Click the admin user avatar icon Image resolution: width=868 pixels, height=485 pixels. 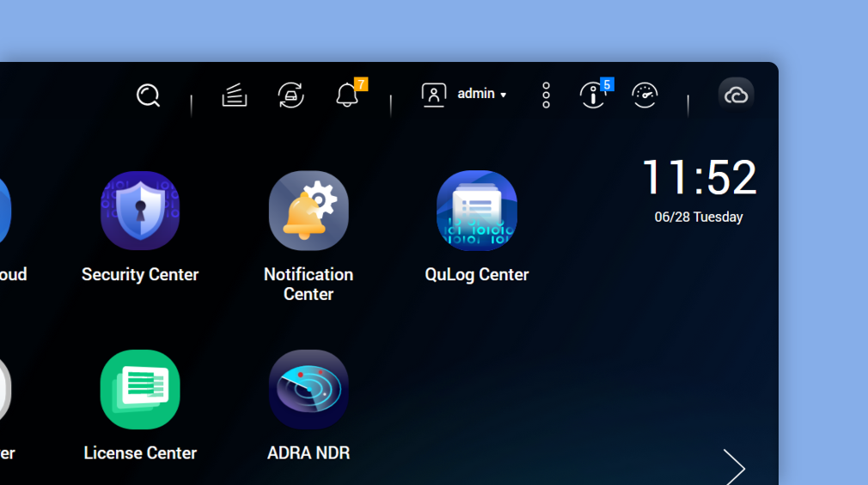pos(434,95)
